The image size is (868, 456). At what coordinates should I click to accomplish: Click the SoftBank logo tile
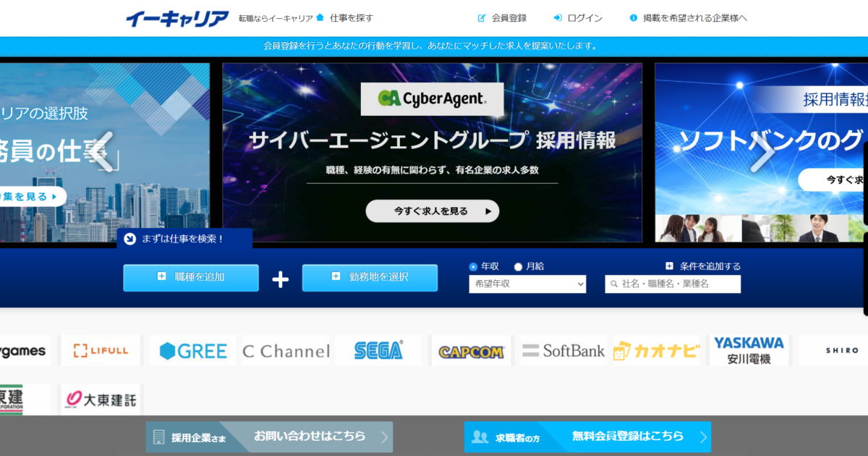pos(563,351)
